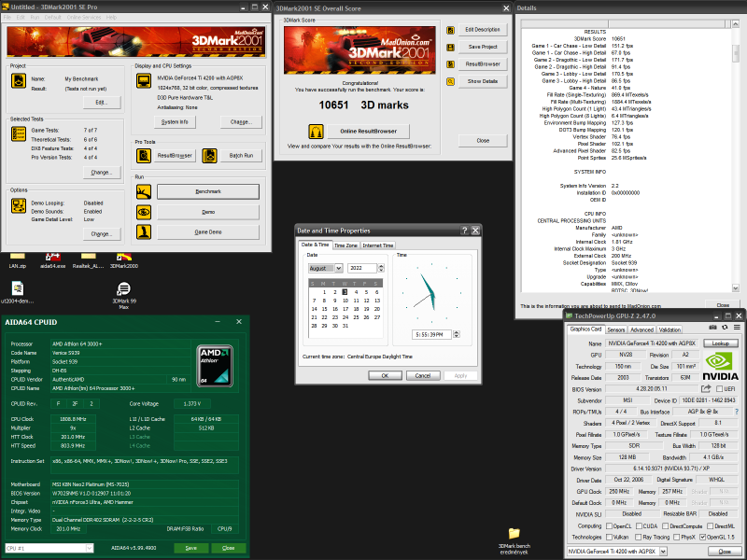Click the Edit button in Project section

[102, 103]
